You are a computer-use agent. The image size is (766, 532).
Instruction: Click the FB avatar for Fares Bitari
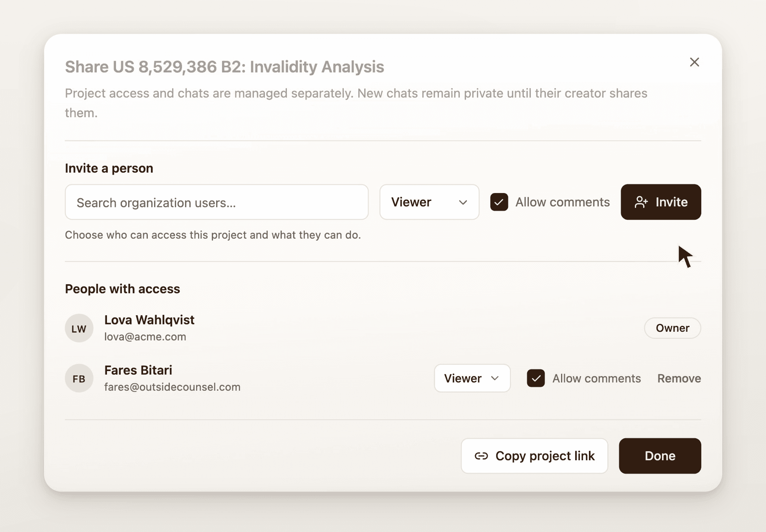click(79, 378)
